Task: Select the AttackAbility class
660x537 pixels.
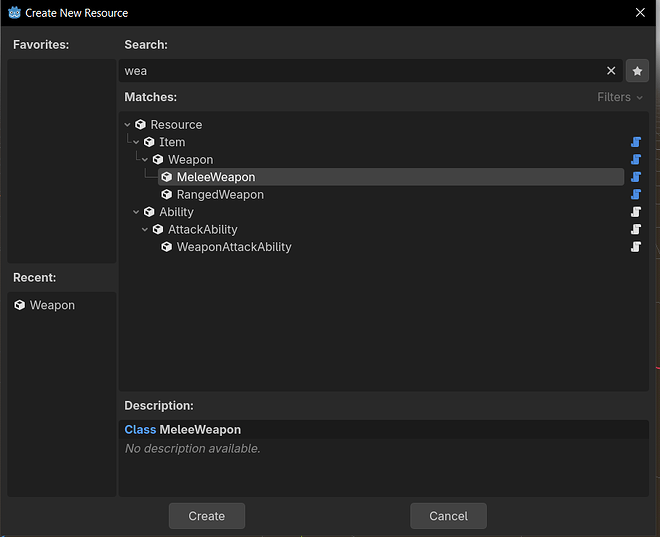Action: point(202,229)
